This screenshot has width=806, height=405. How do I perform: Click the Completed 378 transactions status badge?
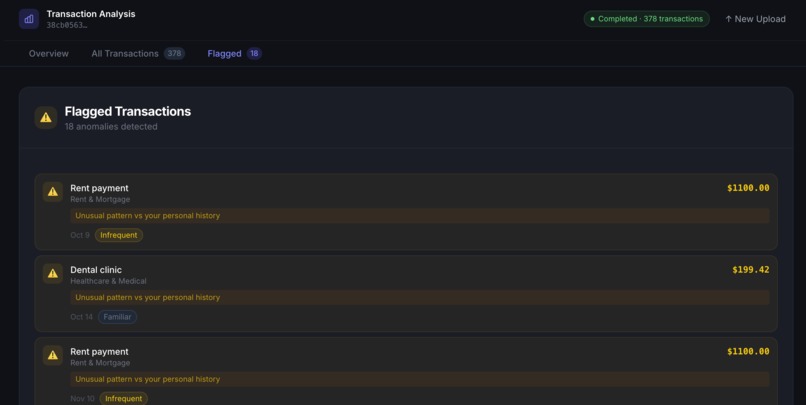pyautogui.click(x=647, y=19)
